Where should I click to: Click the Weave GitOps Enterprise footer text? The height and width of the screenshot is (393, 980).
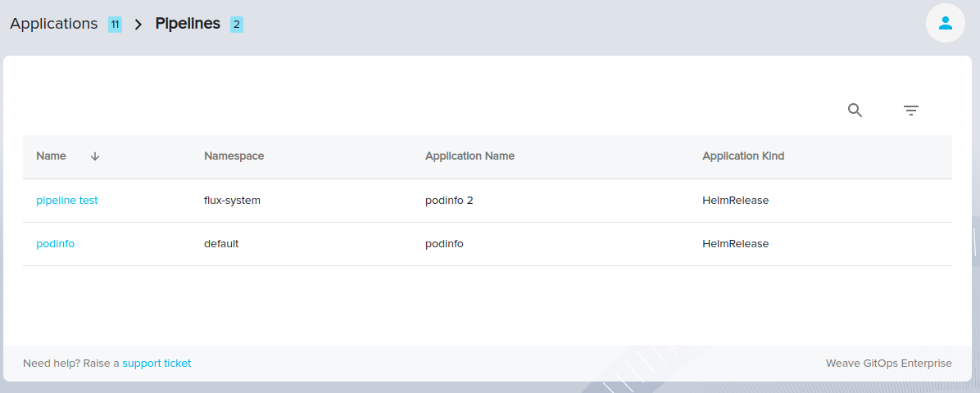tap(889, 363)
